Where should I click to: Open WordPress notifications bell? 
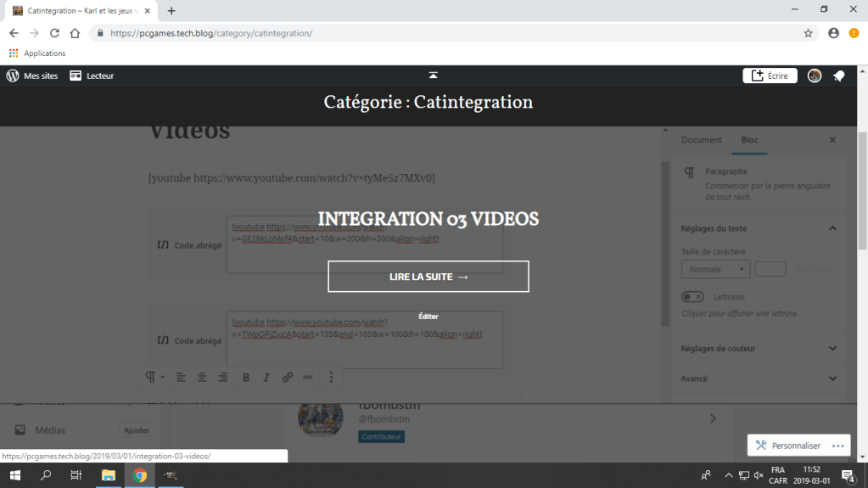(838, 76)
